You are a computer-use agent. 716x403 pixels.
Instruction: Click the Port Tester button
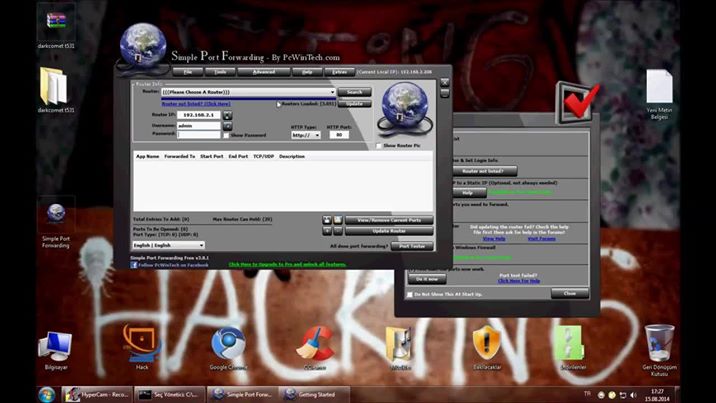tap(412, 246)
